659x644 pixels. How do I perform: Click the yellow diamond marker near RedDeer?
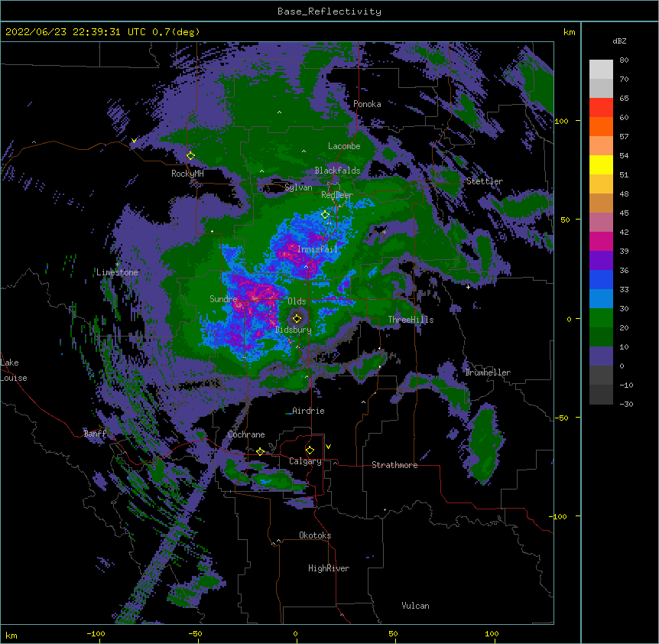(x=326, y=214)
